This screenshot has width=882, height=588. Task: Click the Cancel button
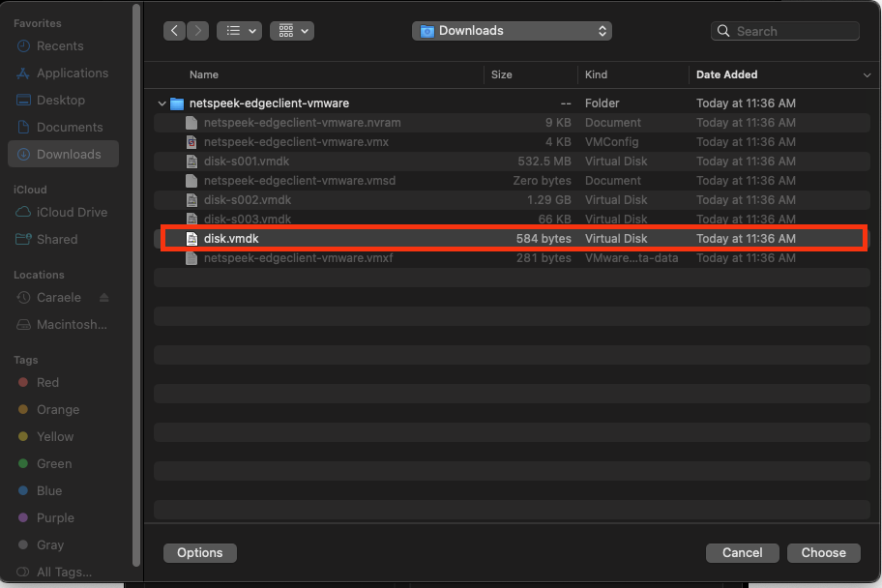tap(742, 553)
